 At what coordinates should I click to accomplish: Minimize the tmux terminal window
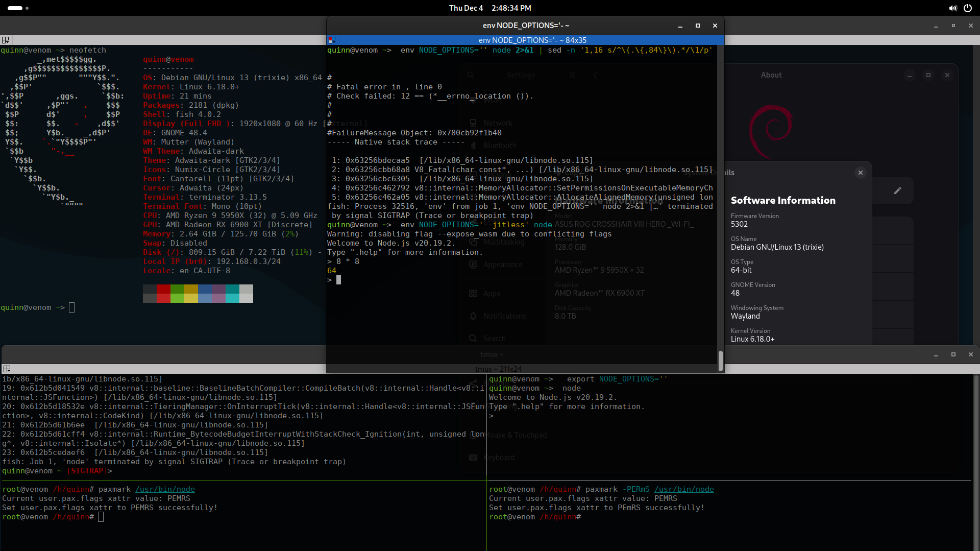tap(936, 354)
